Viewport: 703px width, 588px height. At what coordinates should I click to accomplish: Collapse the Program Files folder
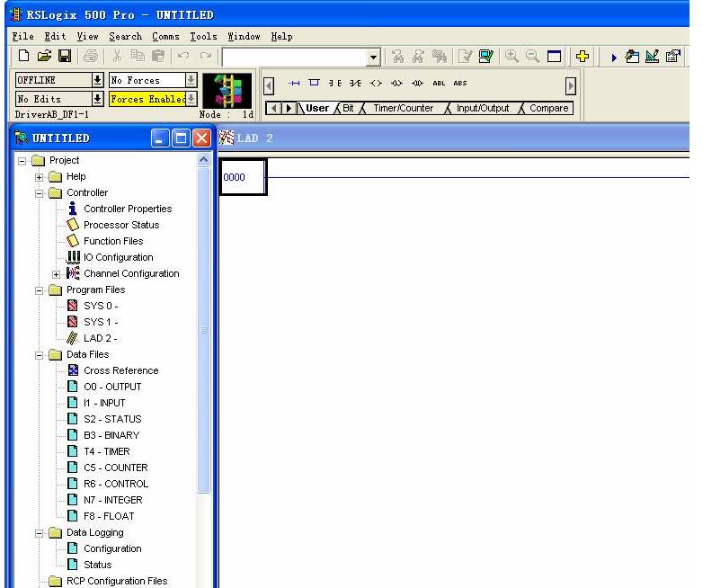39,290
